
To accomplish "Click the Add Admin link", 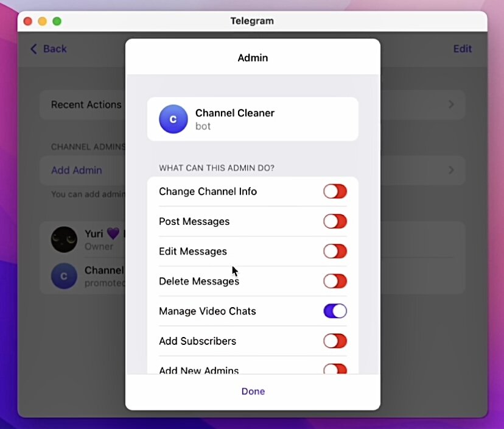I will (x=77, y=170).
